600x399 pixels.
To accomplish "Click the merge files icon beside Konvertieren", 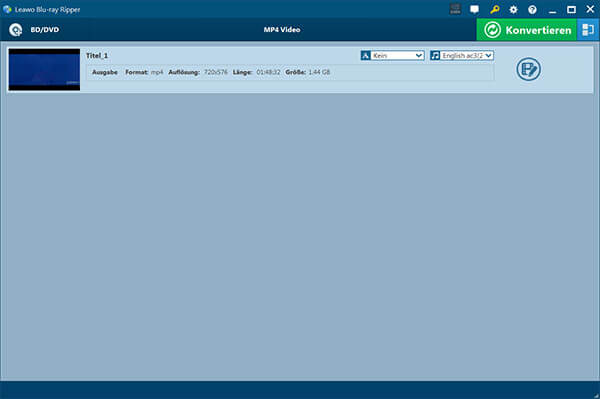I will (588, 30).
